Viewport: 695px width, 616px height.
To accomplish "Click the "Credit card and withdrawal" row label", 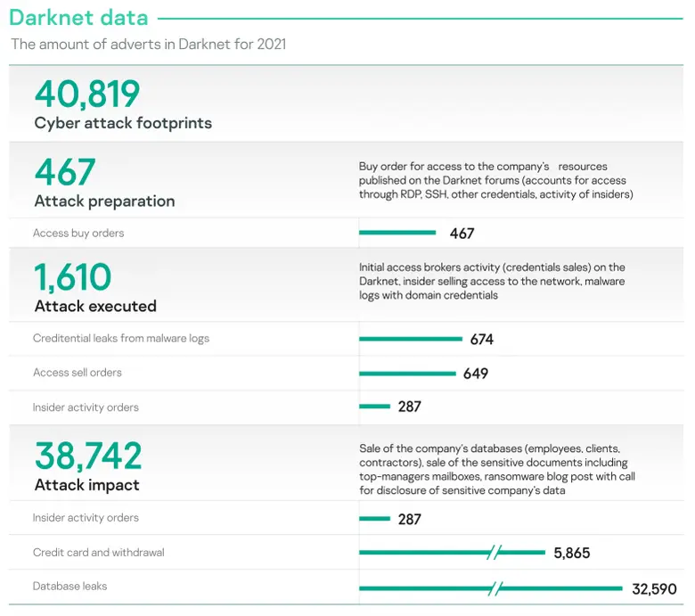I will 99,553.
